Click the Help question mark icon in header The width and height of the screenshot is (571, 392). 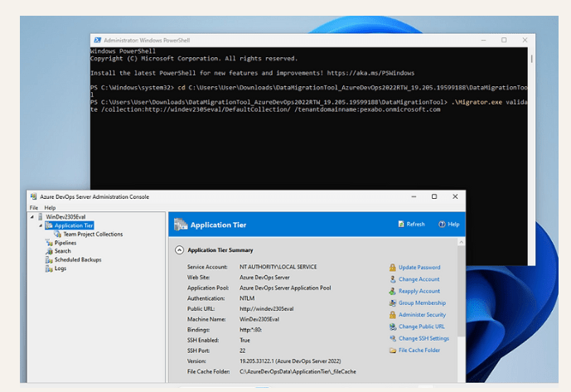click(442, 224)
